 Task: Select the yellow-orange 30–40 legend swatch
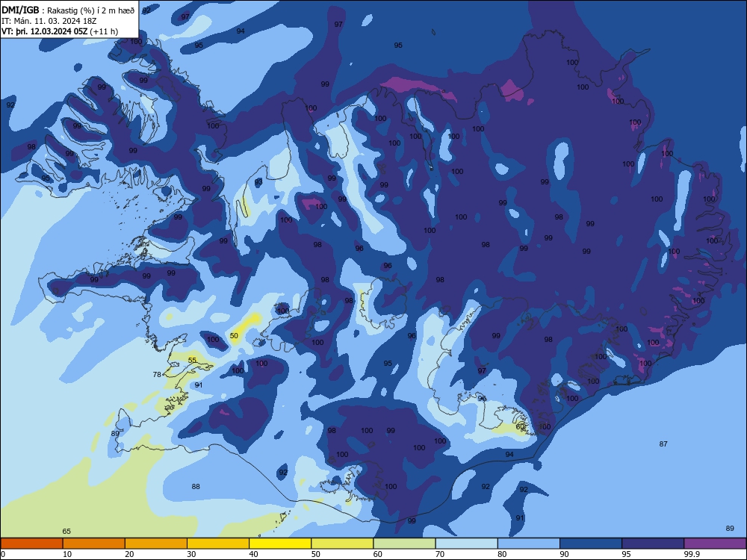pos(218,544)
